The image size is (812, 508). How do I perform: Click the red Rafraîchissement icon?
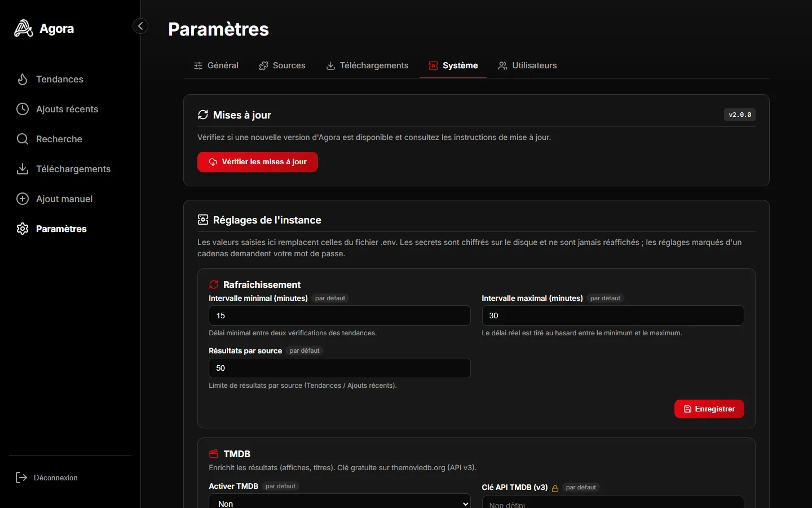pos(214,284)
